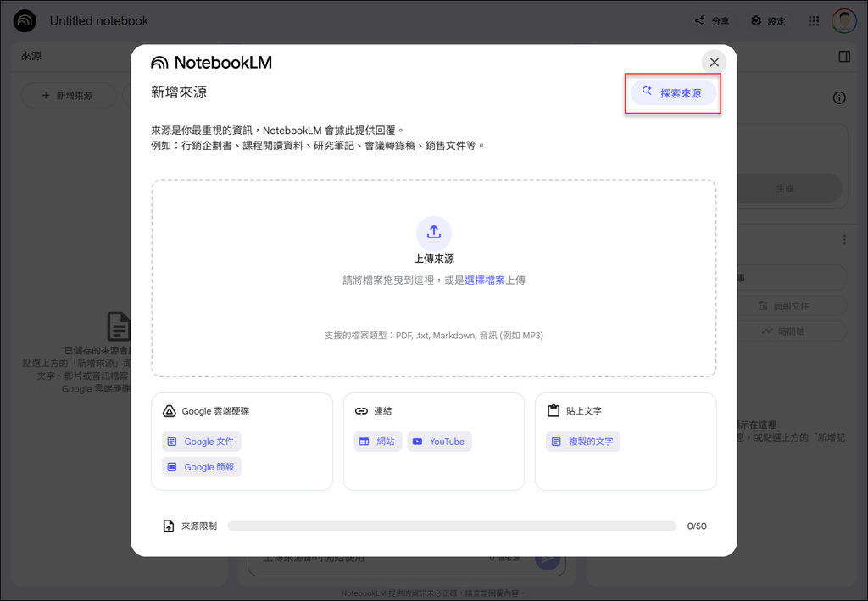This screenshot has width=868, height=601.
Task: Close the 新增來源 dialog
Action: pyautogui.click(x=714, y=62)
